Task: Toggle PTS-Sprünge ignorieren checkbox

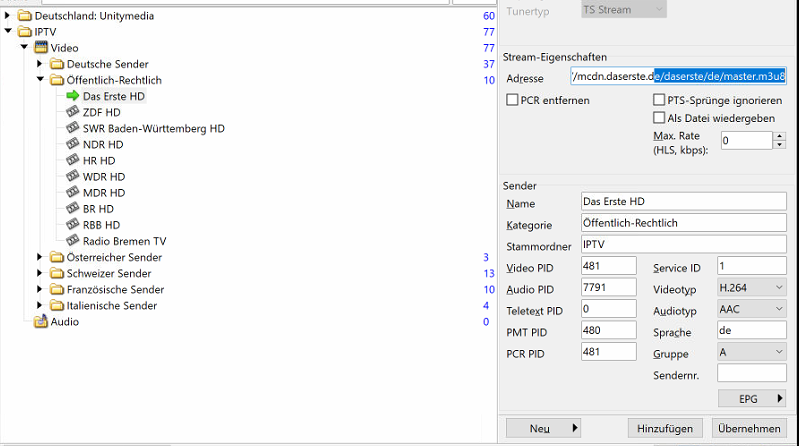Action: pos(659,100)
